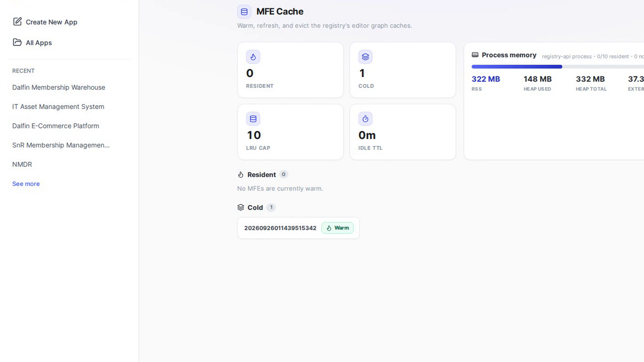Open IT Asset Management System app
Viewport: 644px width, 362px height.
click(58, 107)
